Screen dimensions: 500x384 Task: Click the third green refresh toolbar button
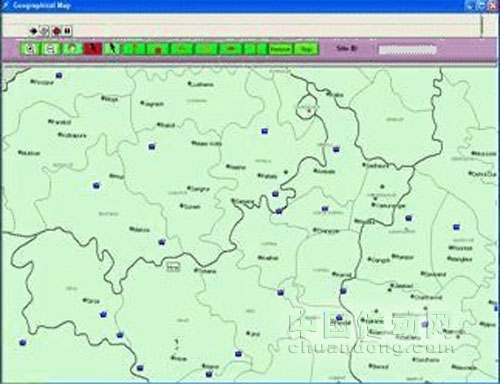[73, 49]
